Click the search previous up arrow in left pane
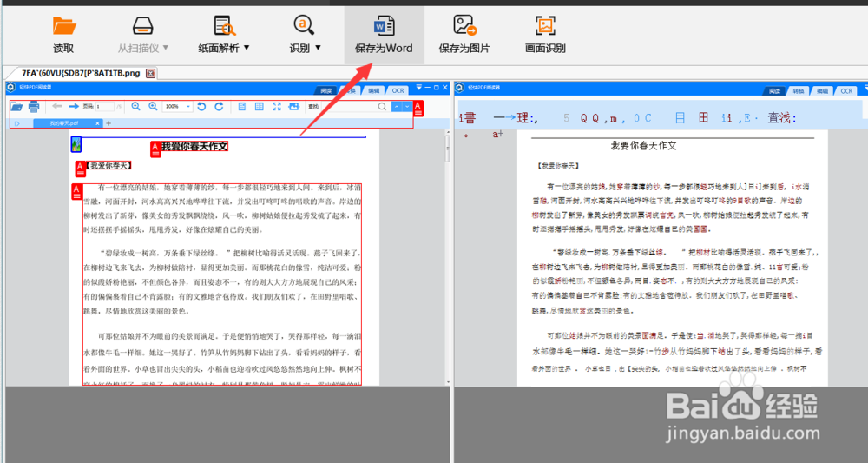 coord(397,106)
